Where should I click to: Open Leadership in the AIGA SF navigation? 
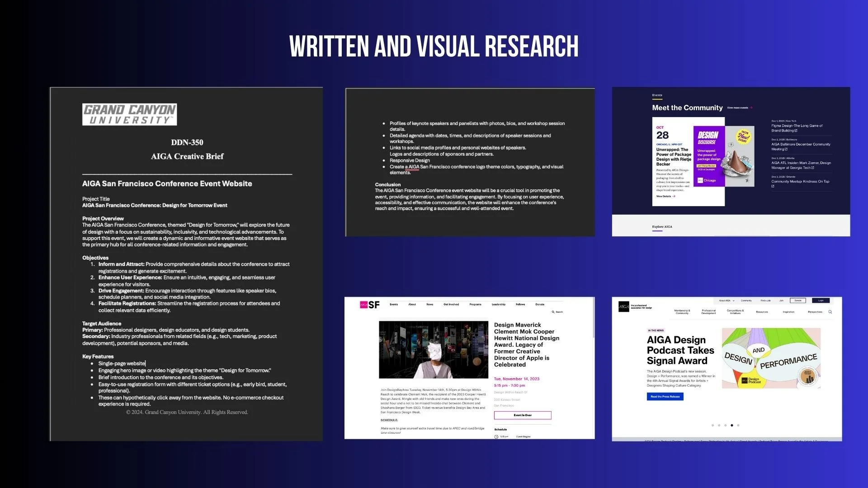pos(499,304)
